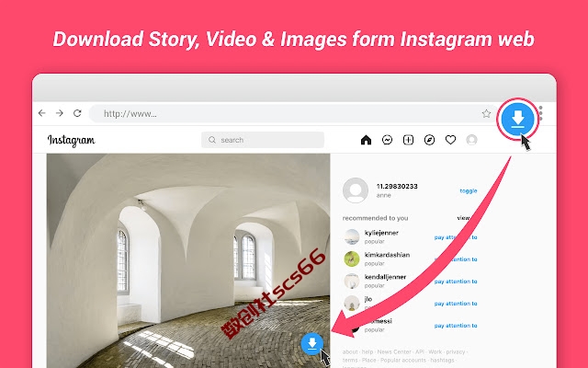Click pay attention to in last suggestion row
The image size is (588, 368).
(x=456, y=326)
